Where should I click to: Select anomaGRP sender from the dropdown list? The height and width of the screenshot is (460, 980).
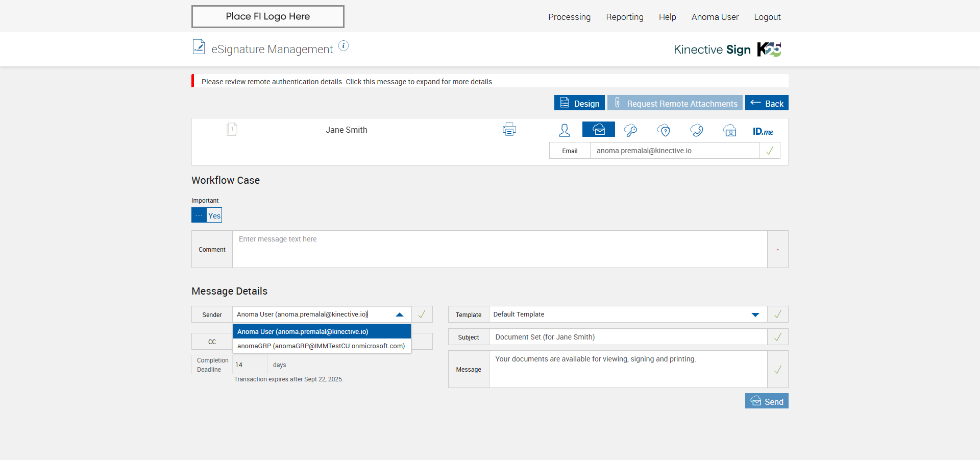pyautogui.click(x=321, y=346)
